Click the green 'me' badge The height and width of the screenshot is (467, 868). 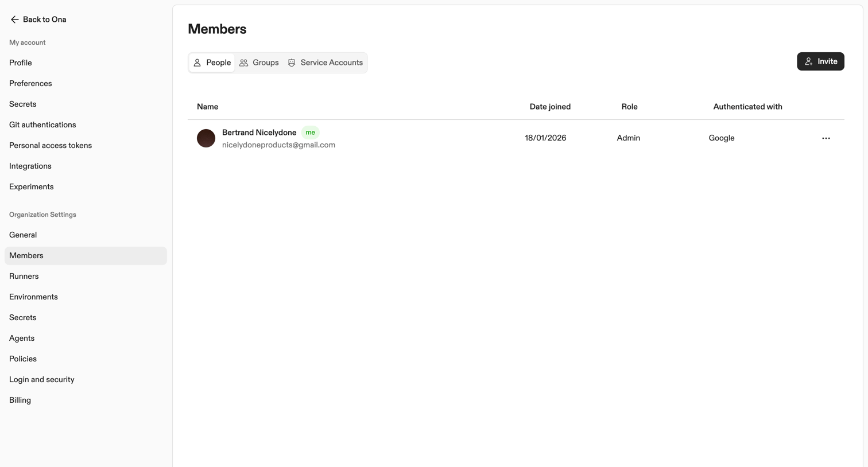click(310, 133)
